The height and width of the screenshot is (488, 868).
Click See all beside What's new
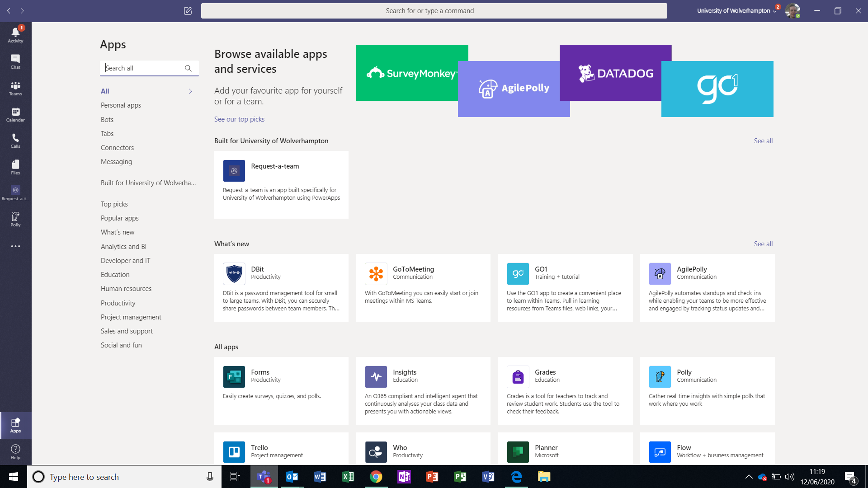[763, 244]
